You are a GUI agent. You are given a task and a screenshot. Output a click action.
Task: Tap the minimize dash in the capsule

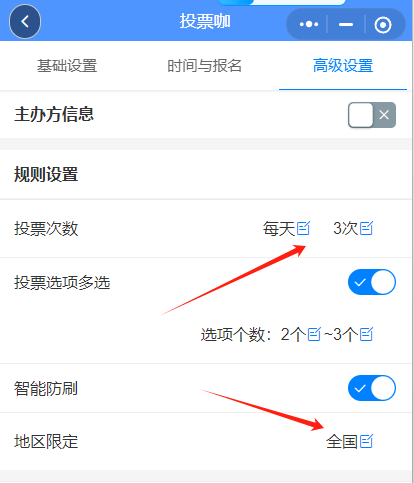click(x=346, y=24)
